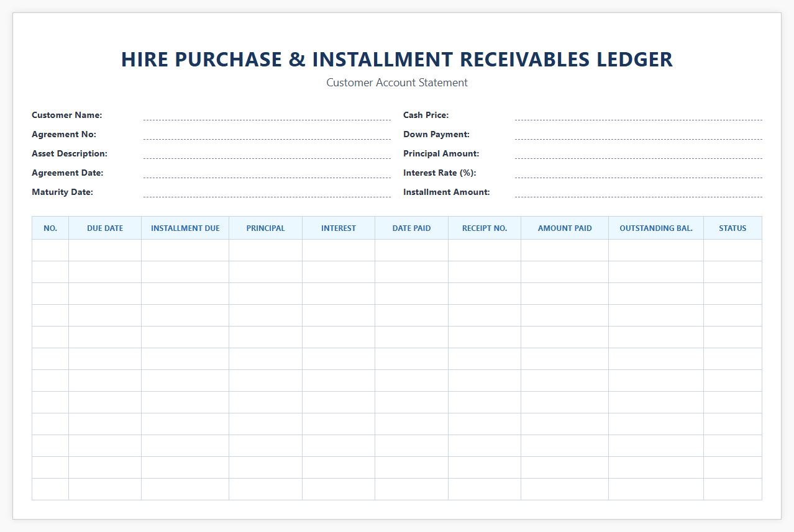This screenshot has height=532, width=794.
Task: Click the Down Payment label
Action: pos(436,134)
